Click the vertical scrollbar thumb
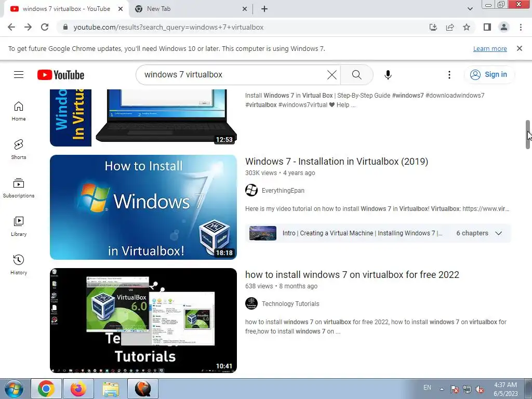Image resolution: width=532 pixels, height=399 pixels. point(528,135)
